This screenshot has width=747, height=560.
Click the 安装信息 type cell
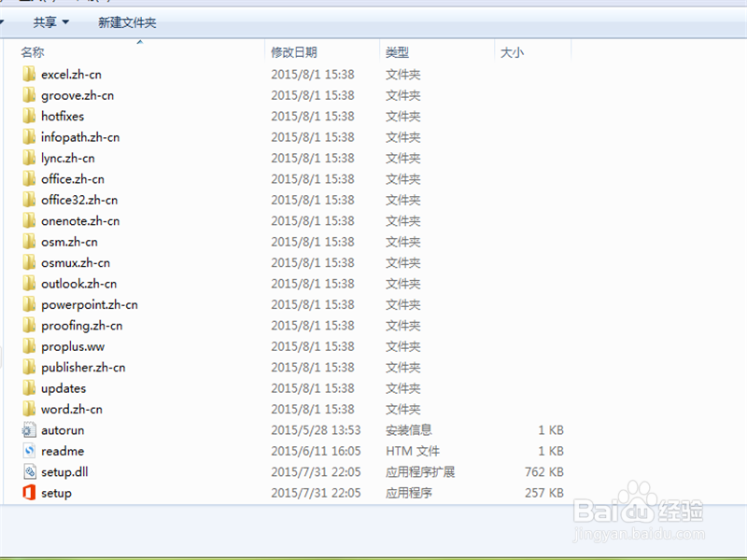coord(409,430)
